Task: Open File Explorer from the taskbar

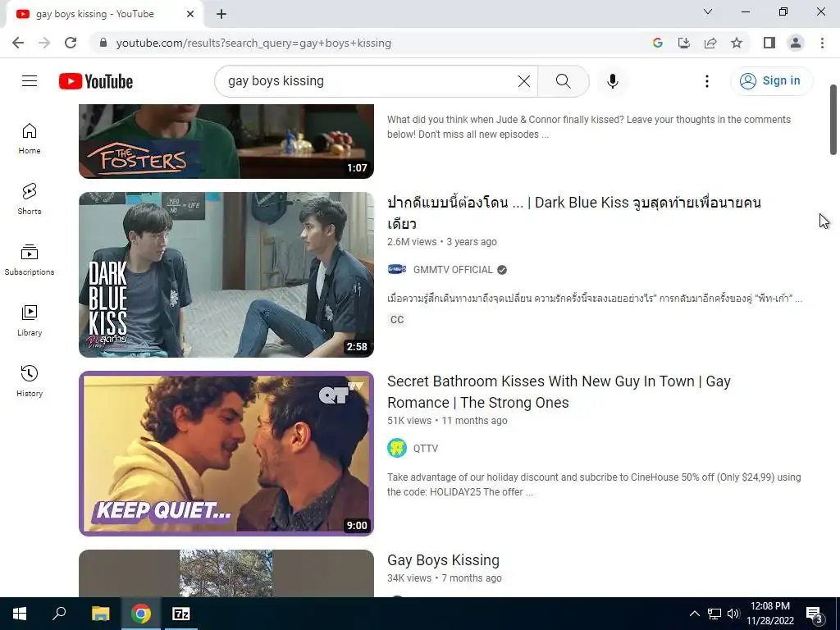Action: (100, 614)
